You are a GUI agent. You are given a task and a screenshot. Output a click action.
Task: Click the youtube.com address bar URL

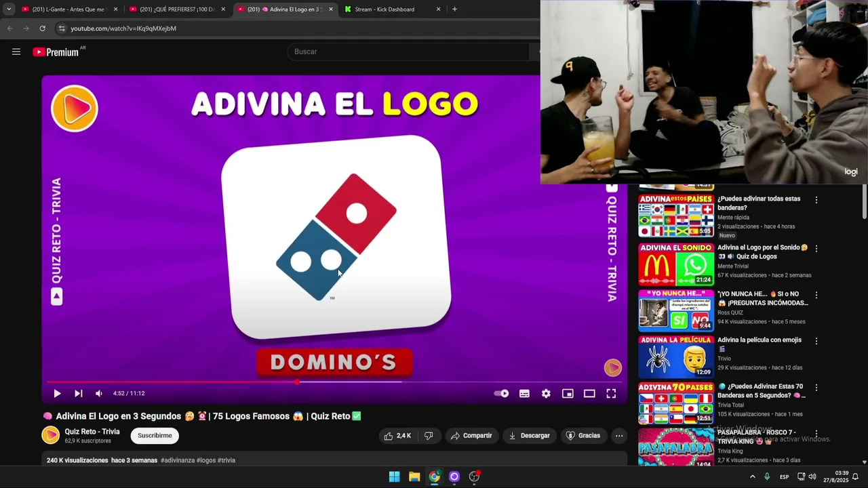(x=123, y=28)
